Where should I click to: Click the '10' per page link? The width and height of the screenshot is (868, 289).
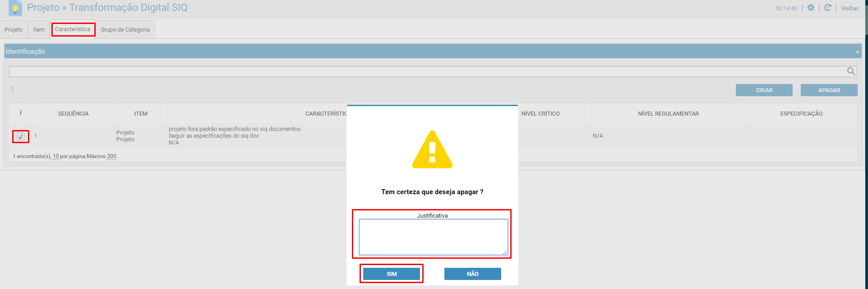(55, 156)
